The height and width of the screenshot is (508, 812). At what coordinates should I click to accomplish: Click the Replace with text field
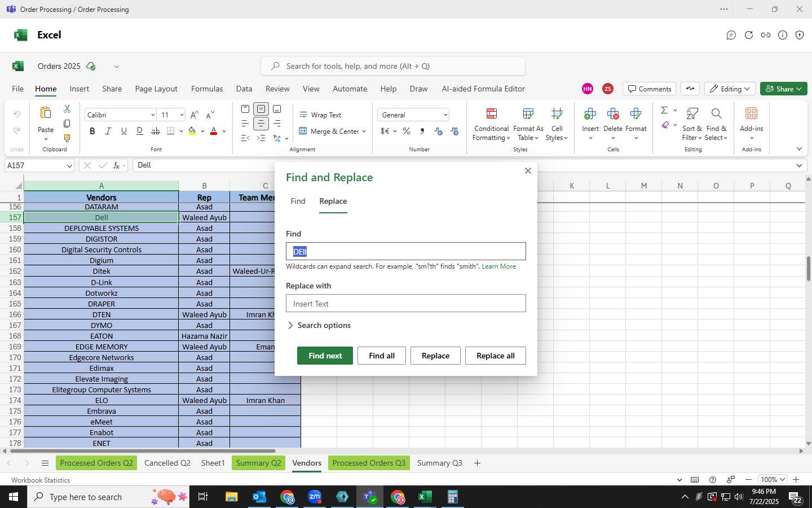(406, 303)
